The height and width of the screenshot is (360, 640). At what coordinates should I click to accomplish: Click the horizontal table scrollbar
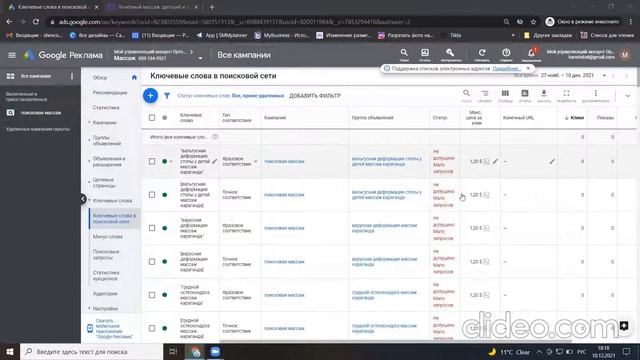[395, 341]
